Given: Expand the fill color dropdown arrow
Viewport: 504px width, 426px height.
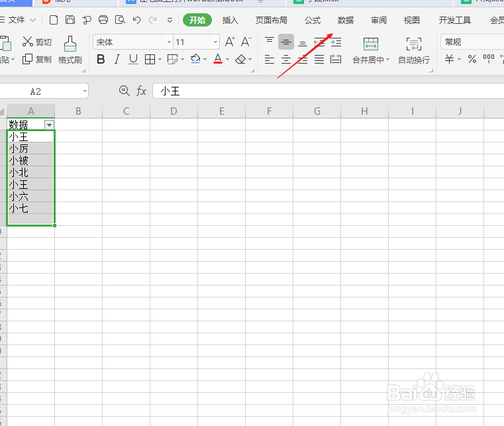Looking at the screenshot, I should [205, 60].
